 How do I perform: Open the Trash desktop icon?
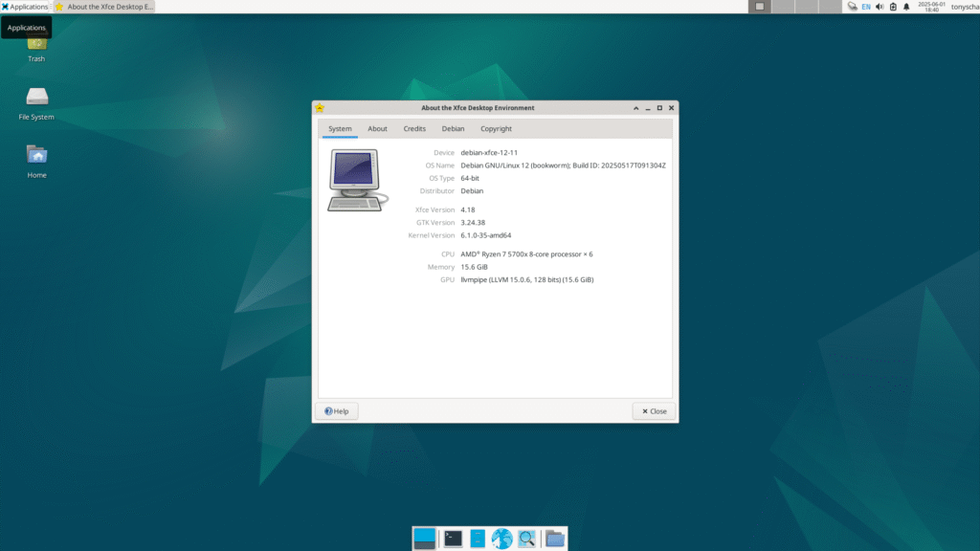36,48
